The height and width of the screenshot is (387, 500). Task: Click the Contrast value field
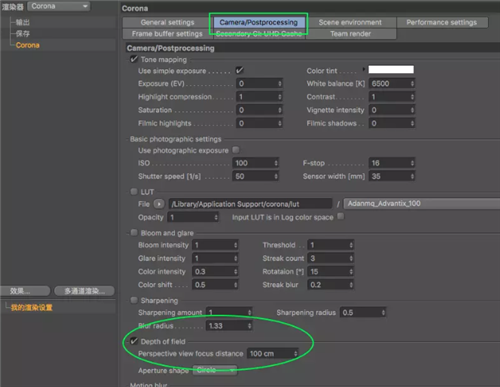tap(392, 97)
